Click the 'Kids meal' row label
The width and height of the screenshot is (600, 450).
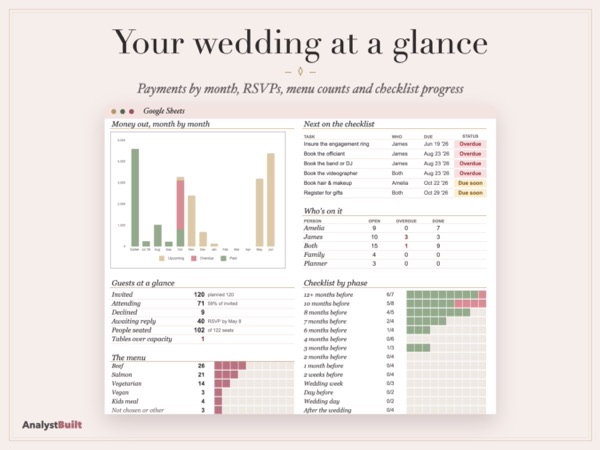125,401
